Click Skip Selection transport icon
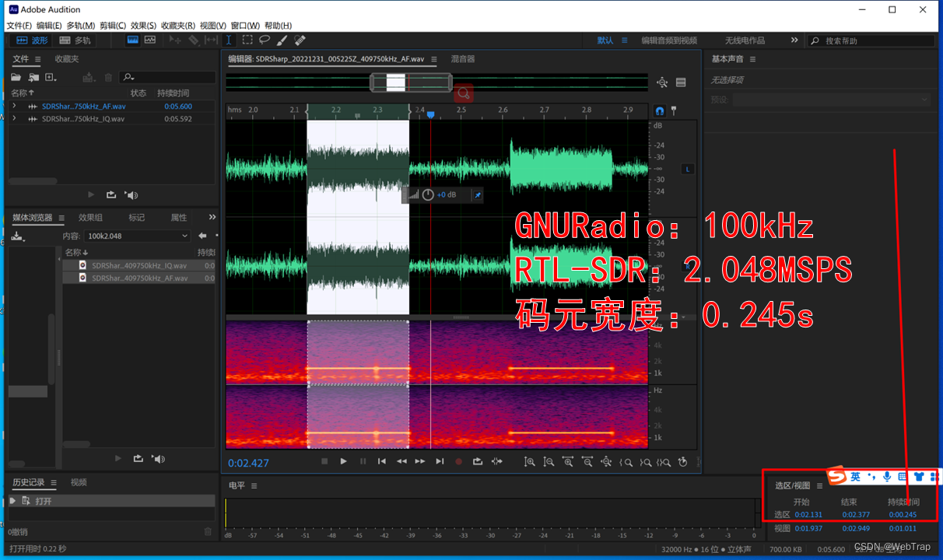Screen dimensions: 943x560 tap(497, 461)
